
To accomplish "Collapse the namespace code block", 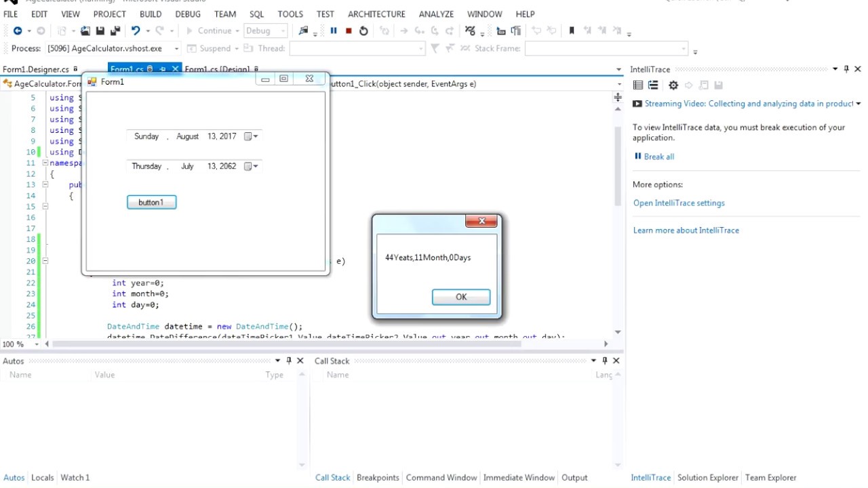I will click(x=45, y=163).
